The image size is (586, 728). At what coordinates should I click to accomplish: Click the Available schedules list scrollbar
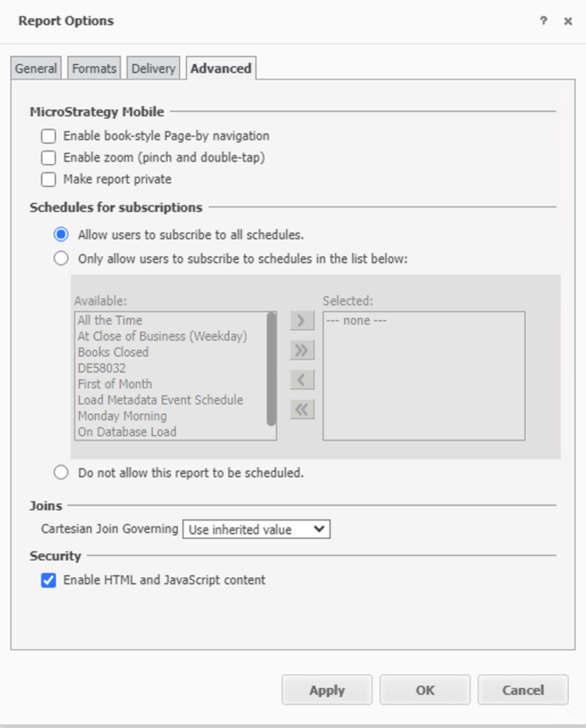271,369
